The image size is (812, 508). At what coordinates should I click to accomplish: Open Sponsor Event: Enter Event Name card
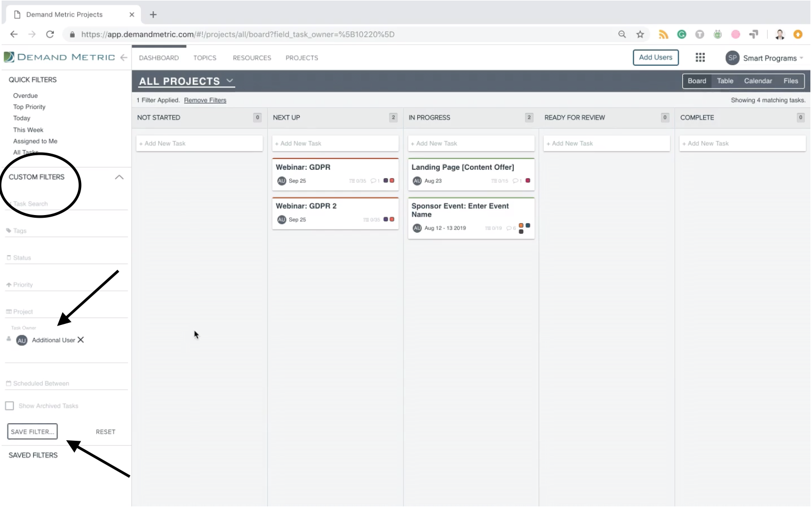point(471,218)
